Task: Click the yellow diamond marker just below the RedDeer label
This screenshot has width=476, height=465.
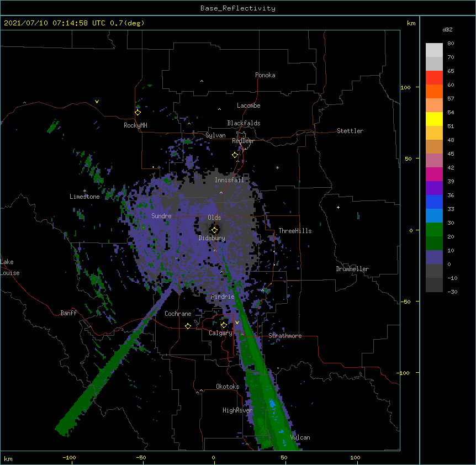Action: tap(235, 155)
